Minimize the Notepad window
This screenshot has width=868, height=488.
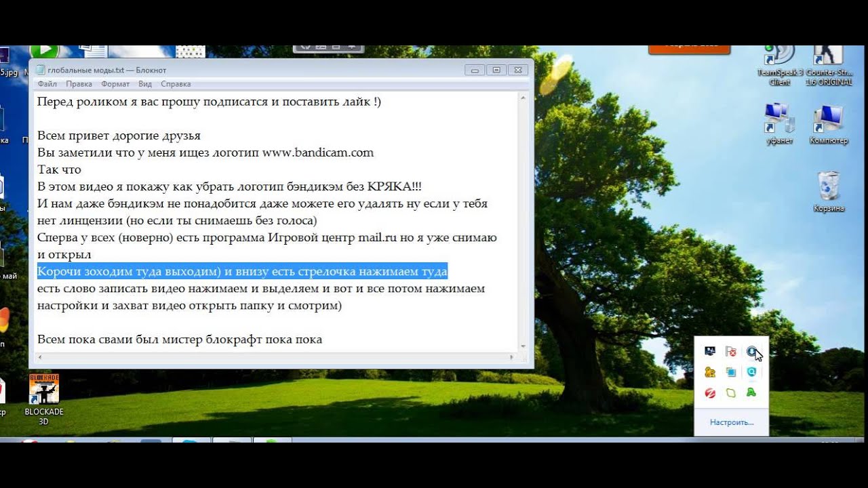tap(475, 70)
